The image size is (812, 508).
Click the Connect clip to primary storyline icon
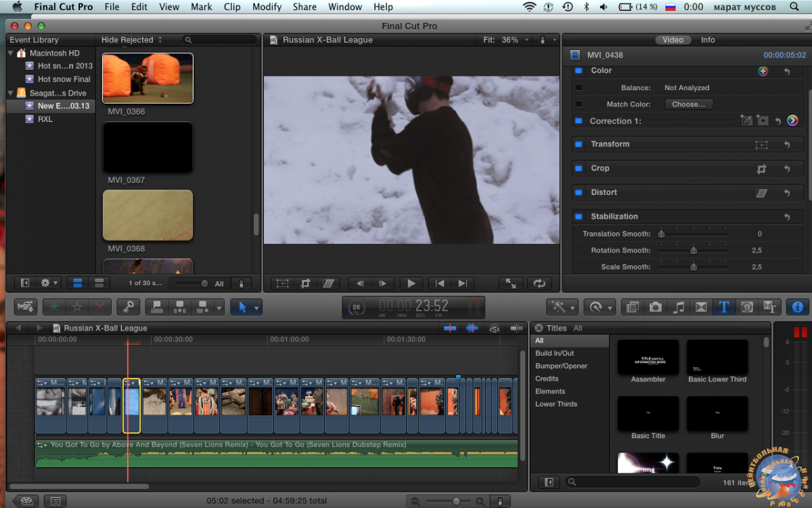(157, 307)
